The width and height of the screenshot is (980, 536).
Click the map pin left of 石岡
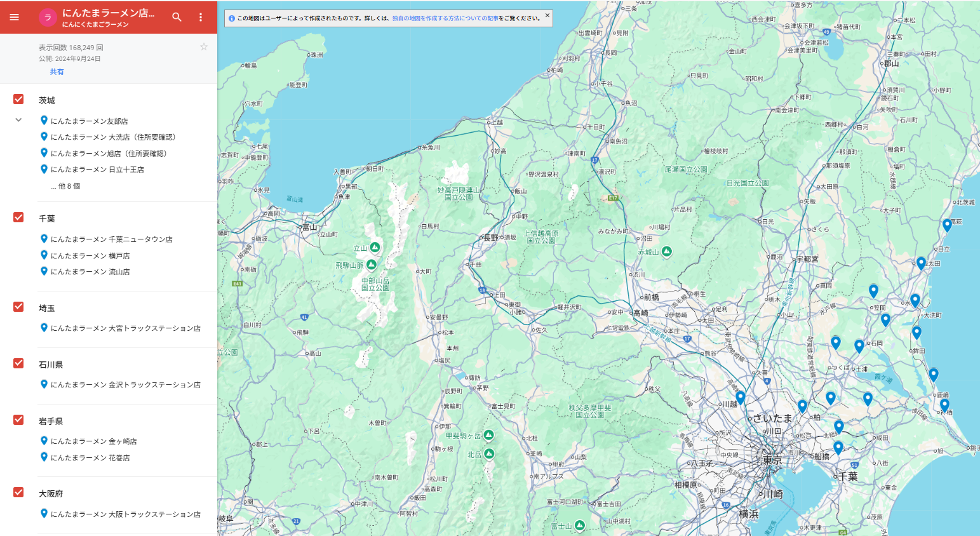point(859,346)
